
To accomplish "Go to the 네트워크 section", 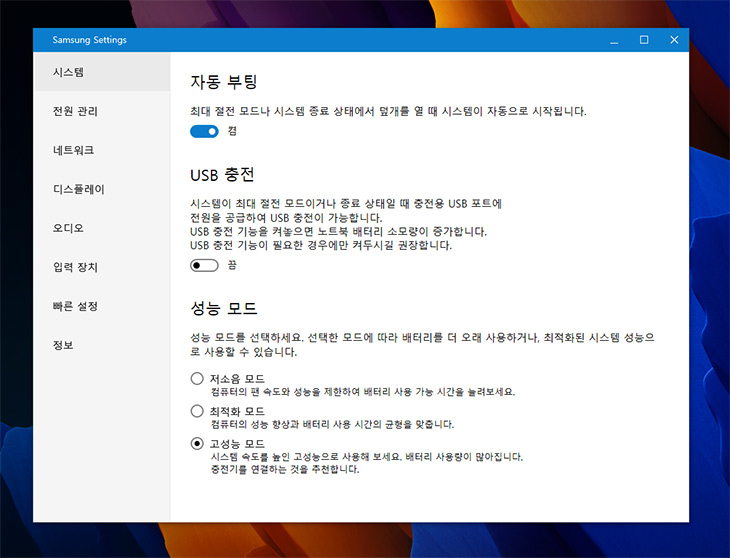I will point(101,150).
